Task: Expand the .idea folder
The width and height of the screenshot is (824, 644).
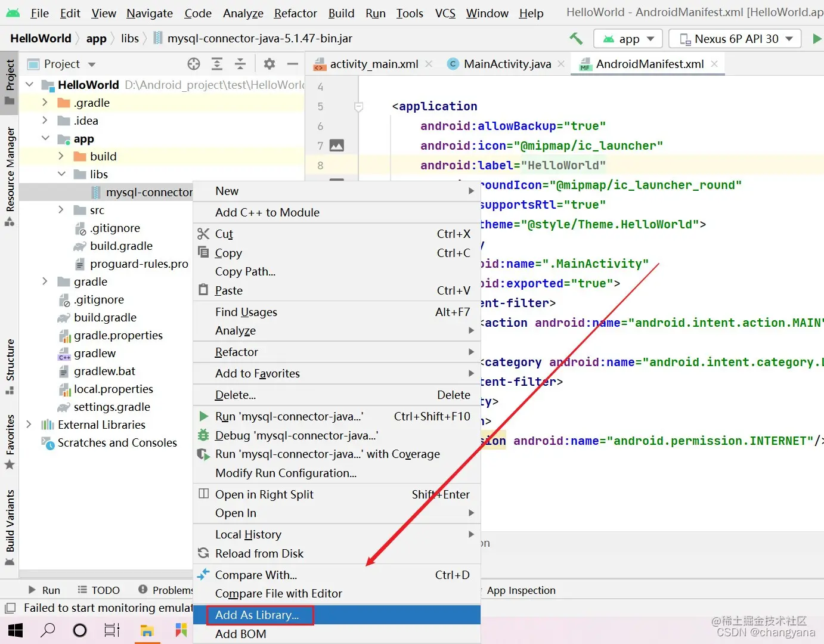Action: 45,120
